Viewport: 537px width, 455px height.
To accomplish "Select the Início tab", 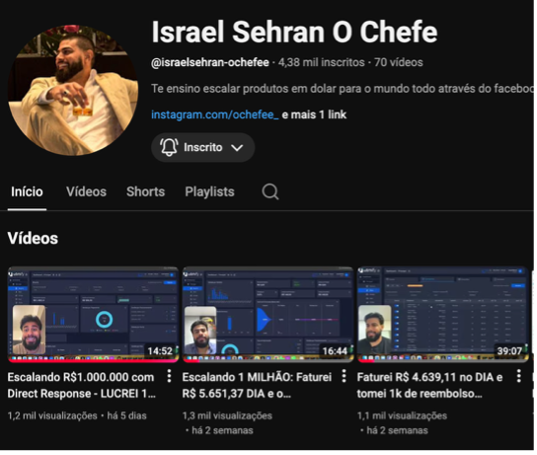I will 27,193.
